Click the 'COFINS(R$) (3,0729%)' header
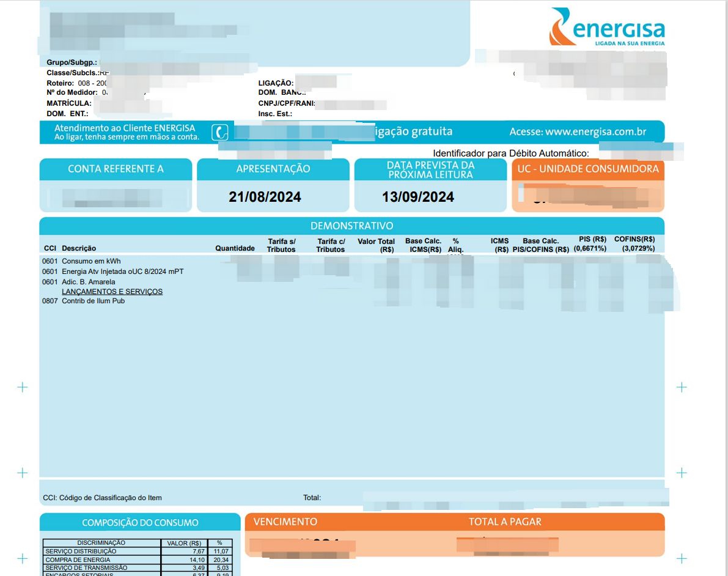The height and width of the screenshot is (576, 728). coord(634,244)
